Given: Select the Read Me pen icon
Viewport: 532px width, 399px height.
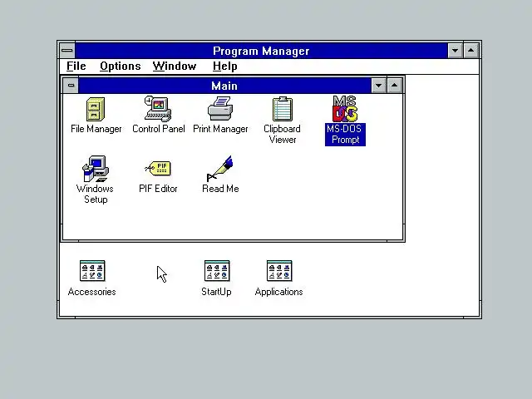Looking at the screenshot, I should point(219,169).
